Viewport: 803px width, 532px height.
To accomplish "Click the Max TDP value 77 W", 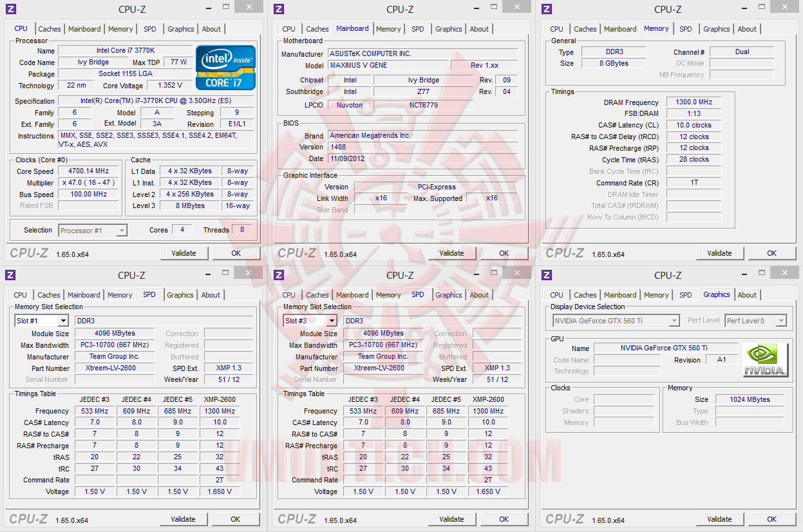I will (178, 62).
